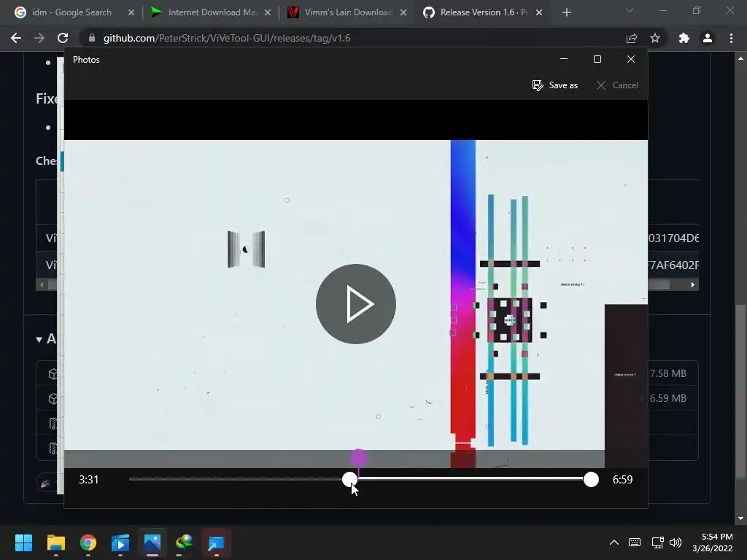This screenshot has height=560, width=747.
Task: Click the purple playhead marker
Action: [358, 458]
